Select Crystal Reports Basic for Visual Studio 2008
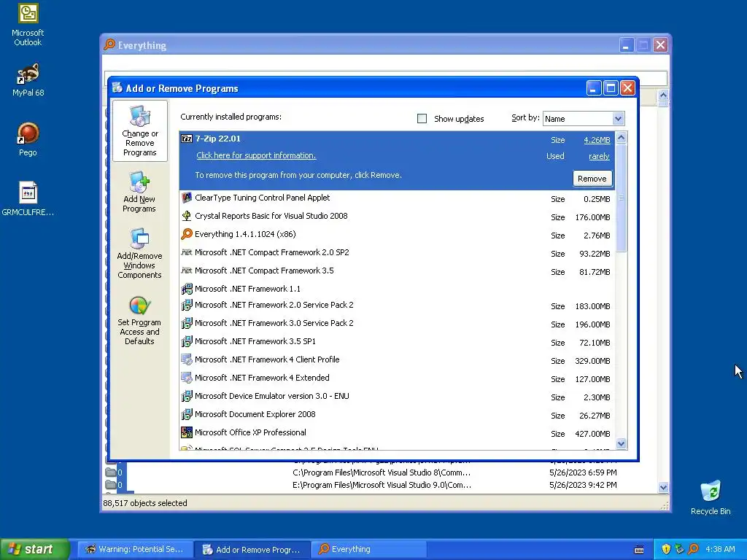Screen dimensions: 747x560 271,216
